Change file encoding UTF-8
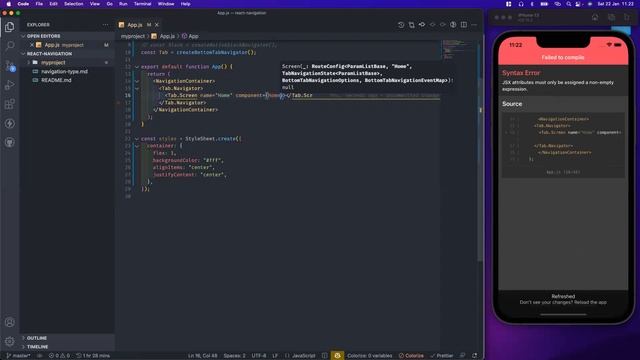This screenshot has height=360, width=640. coord(259,356)
